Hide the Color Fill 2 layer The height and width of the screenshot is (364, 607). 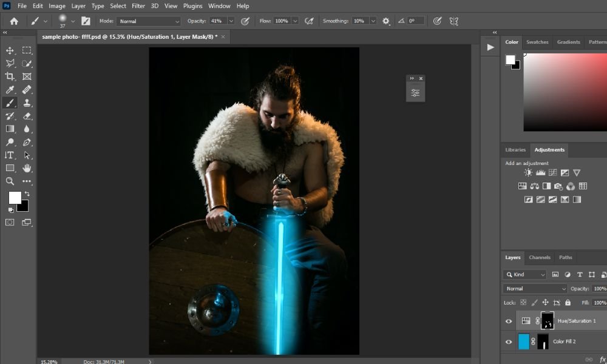tap(509, 342)
